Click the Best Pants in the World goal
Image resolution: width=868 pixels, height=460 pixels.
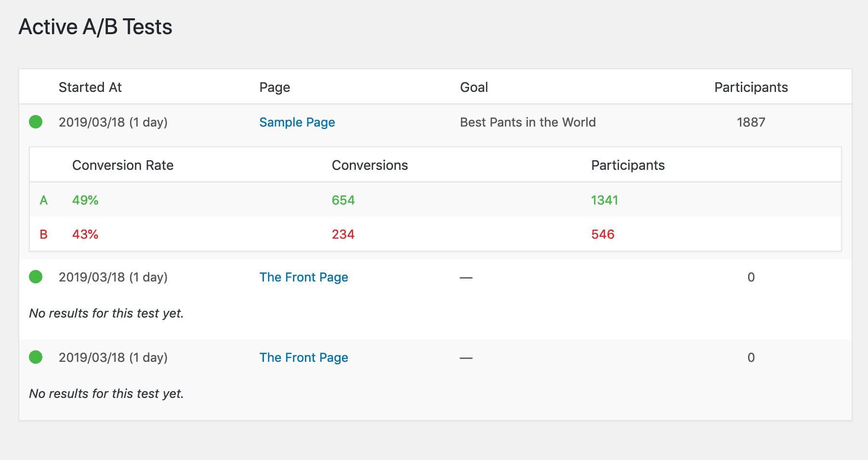528,122
